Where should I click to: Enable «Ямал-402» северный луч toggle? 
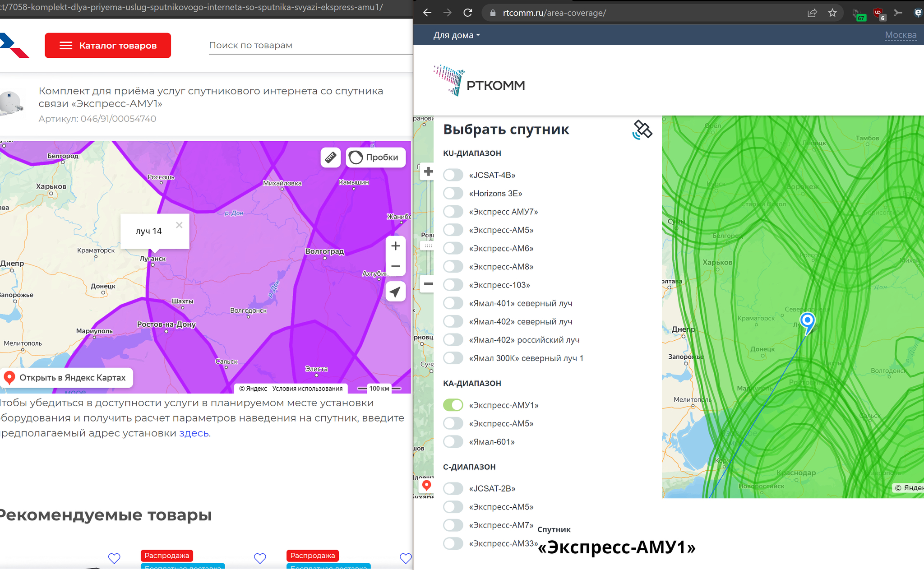(x=453, y=321)
